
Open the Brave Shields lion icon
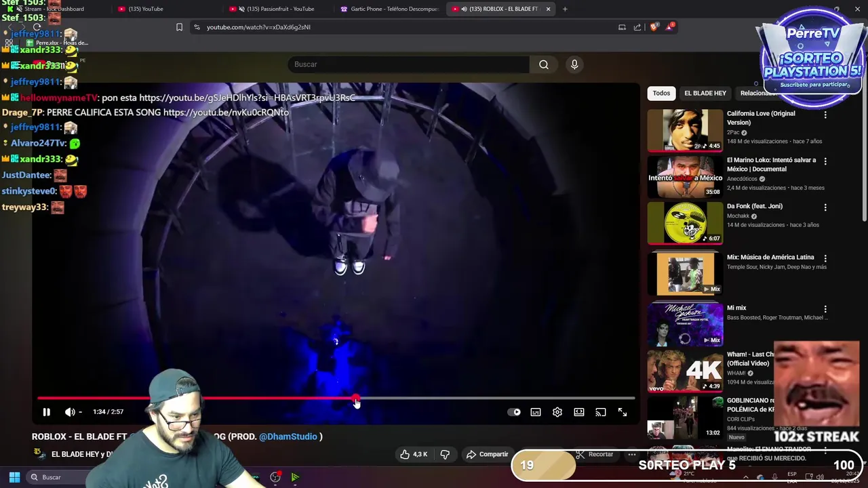point(654,27)
